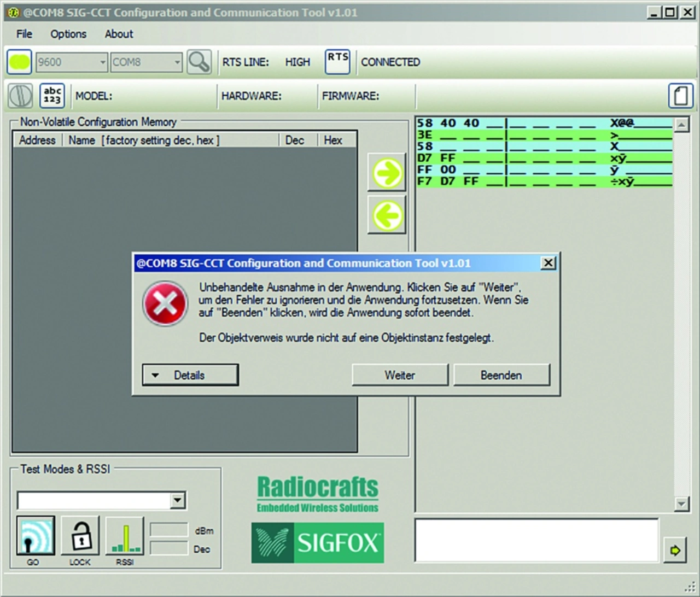Click the magnifier search ports icon
The image size is (700, 597).
point(199,62)
